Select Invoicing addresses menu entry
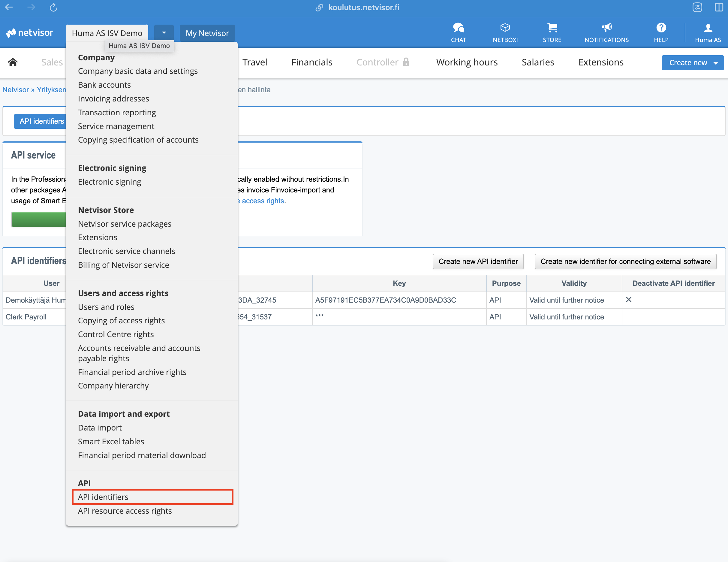This screenshot has height=562, width=728. pos(113,98)
